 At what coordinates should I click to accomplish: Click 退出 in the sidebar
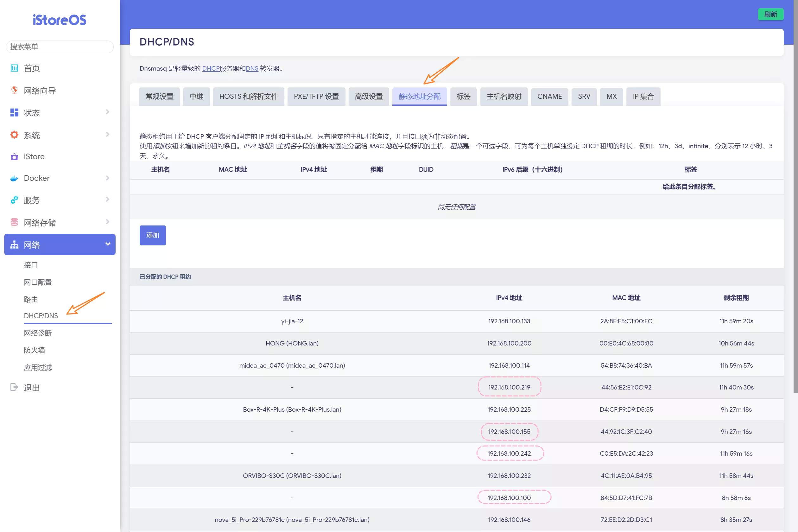32,388
